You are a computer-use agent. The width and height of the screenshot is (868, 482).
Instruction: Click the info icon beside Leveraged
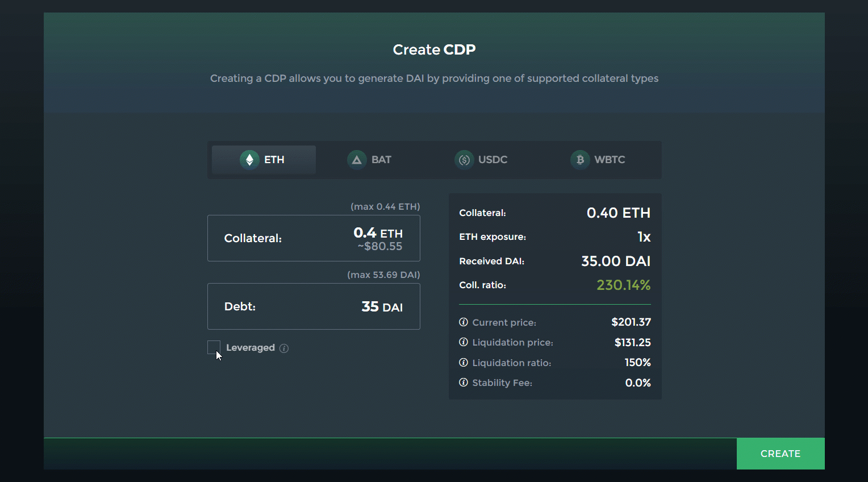pyautogui.click(x=284, y=348)
